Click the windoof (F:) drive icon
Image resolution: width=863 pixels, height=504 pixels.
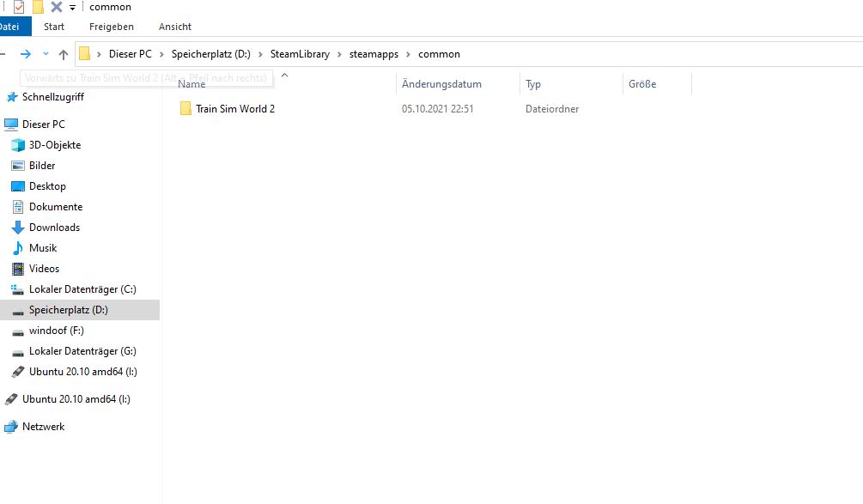[18, 332]
